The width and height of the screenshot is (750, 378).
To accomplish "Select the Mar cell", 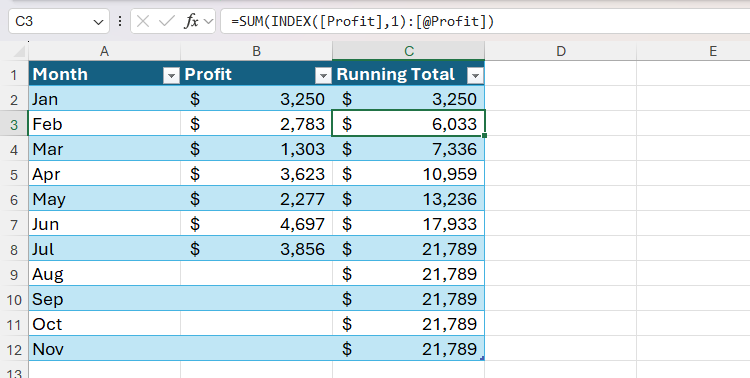I will pos(104,148).
